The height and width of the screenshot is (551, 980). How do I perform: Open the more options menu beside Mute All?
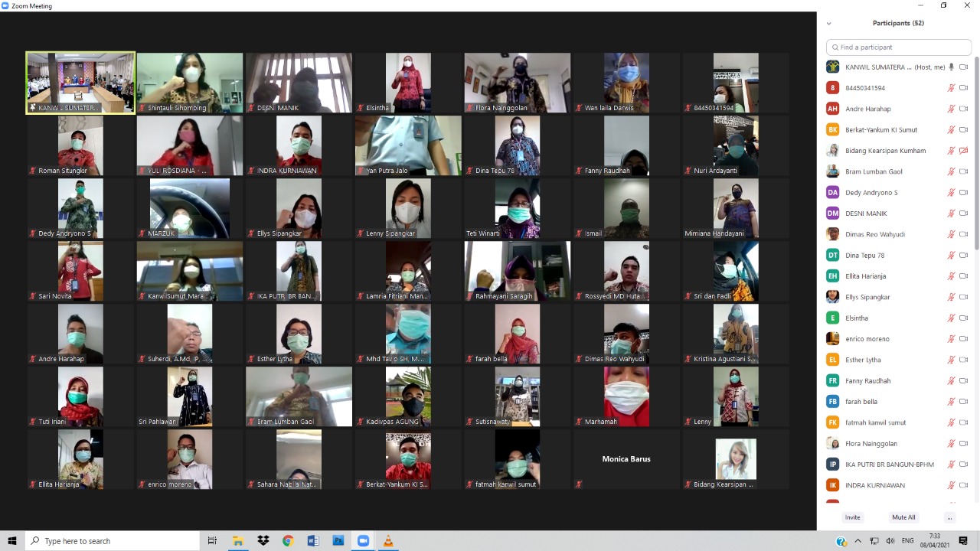[x=949, y=517]
